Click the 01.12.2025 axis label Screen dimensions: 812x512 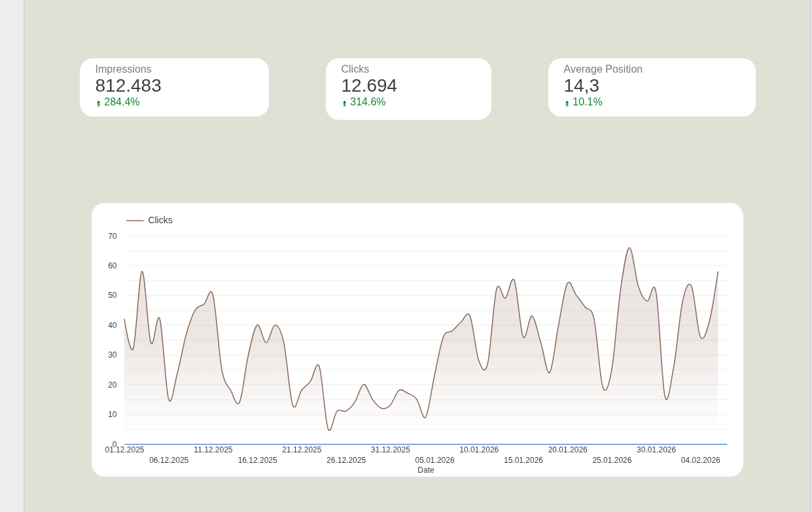click(124, 450)
